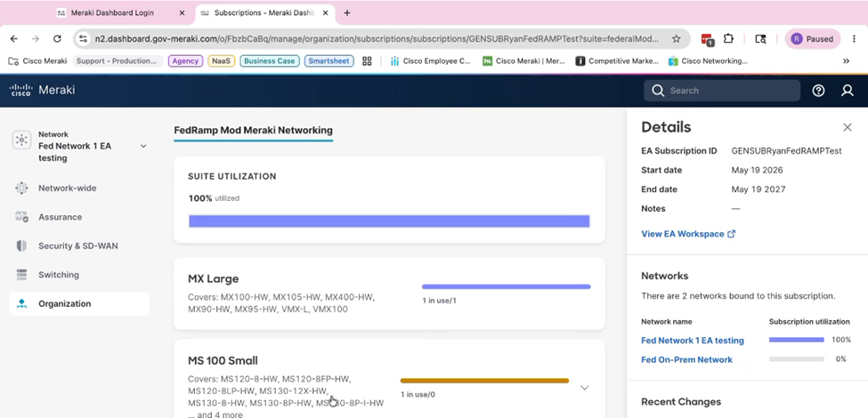
Task: Click the browser address bar URL
Action: tap(377, 39)
